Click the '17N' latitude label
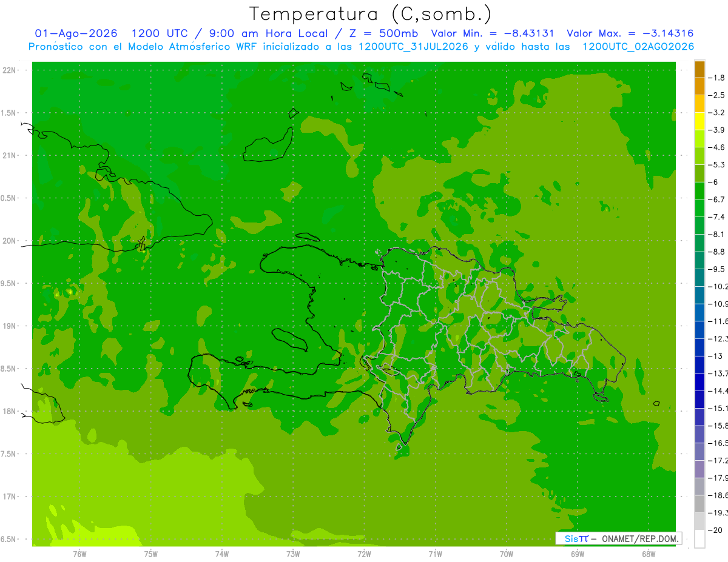The image size is (728, 562). pyautogui.click(x=9, y=497)
